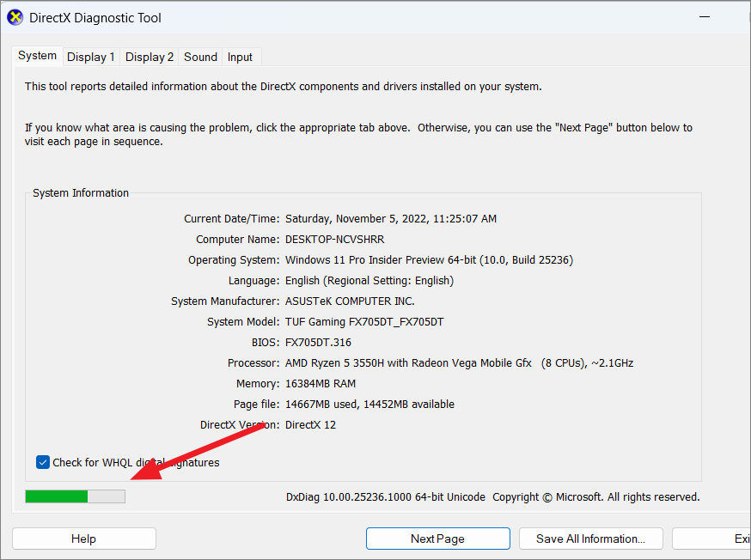Open the Display 2 tab
Viewport: 751px width, 560px height.
[x=150, y=57]
